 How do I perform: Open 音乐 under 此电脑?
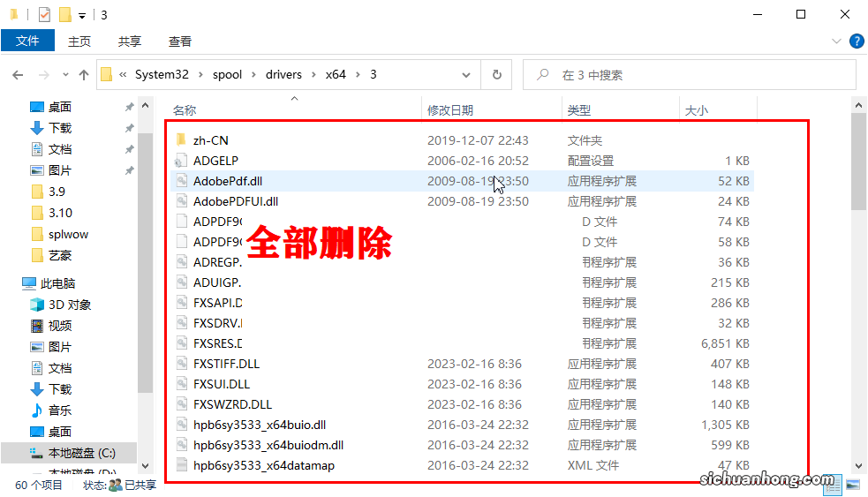point(60,410)
